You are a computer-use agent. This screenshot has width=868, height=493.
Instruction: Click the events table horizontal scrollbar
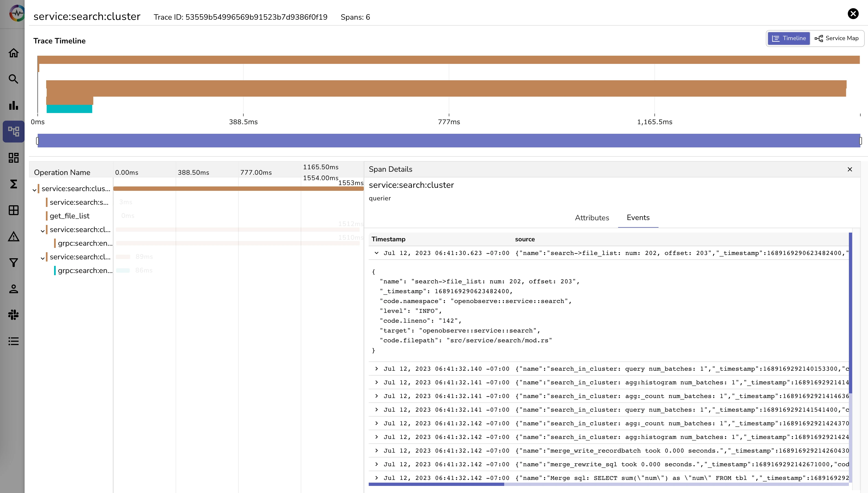click(x=436, y=485)
